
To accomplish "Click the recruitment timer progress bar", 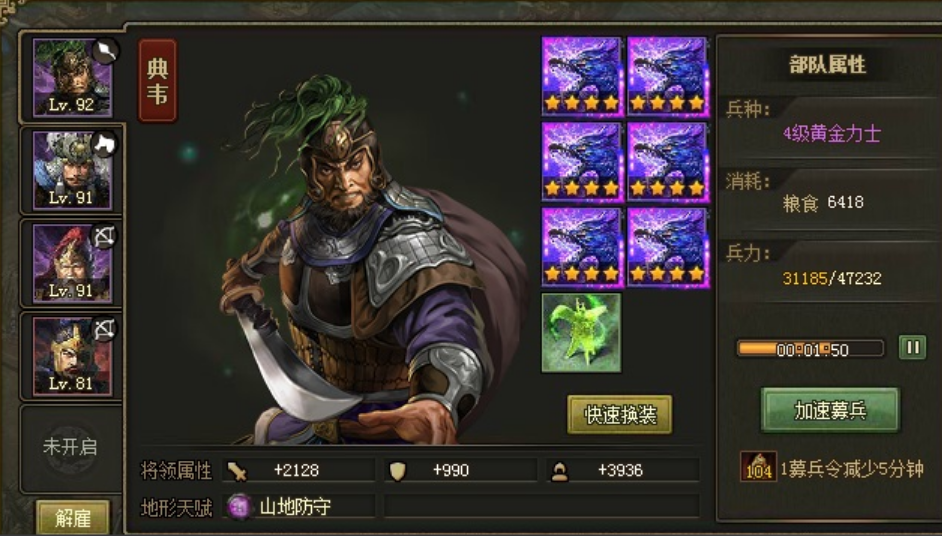I will 811,349.
